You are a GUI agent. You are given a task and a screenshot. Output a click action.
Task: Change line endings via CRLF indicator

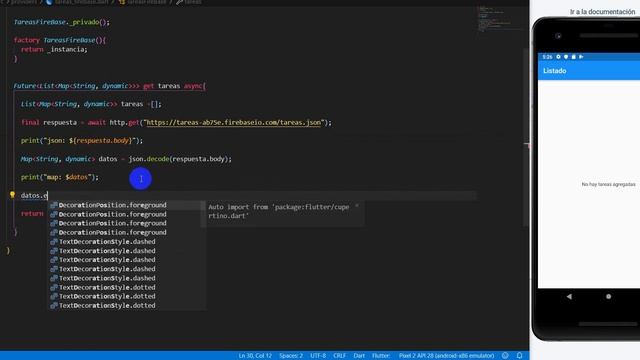tap(340, 356)
